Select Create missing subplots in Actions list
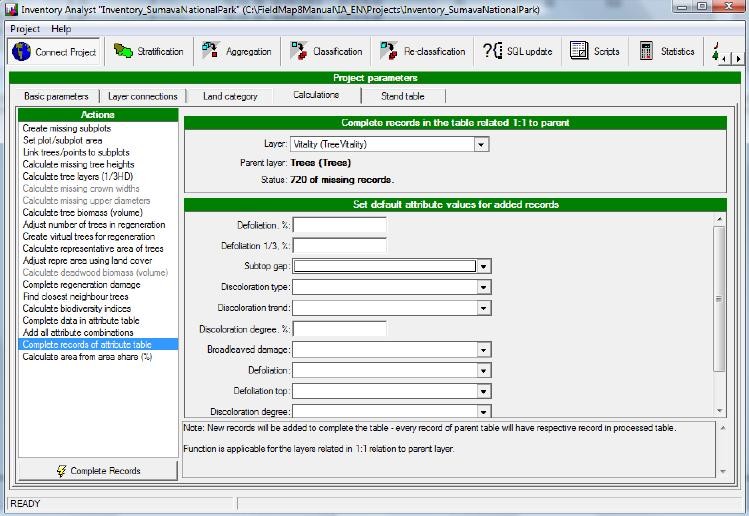 tap(66, 129)
